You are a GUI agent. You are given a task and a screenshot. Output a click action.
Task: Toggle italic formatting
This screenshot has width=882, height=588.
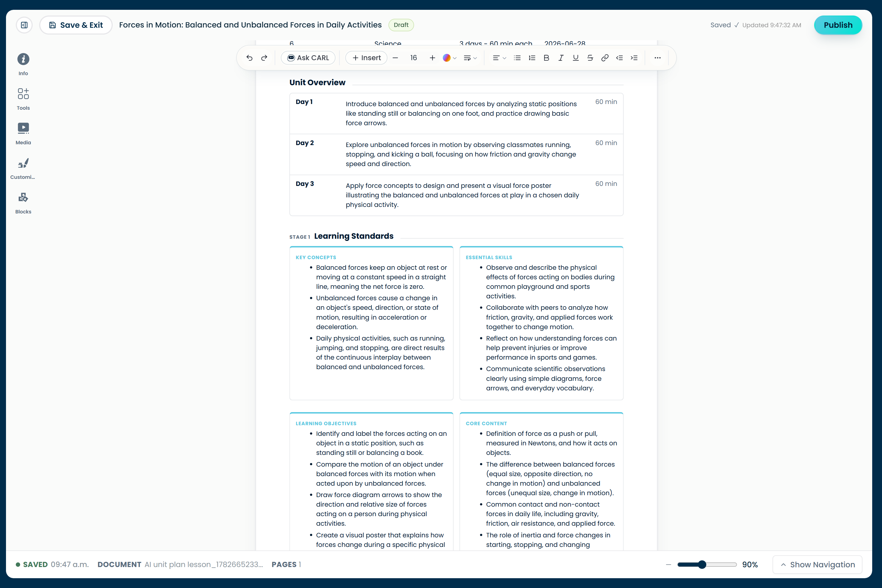(561, 58)
